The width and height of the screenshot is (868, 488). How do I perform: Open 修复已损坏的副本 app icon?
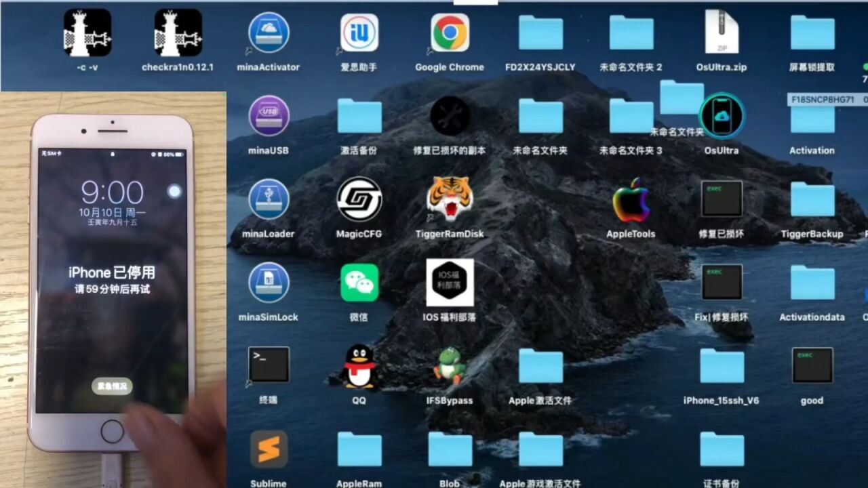450,116
